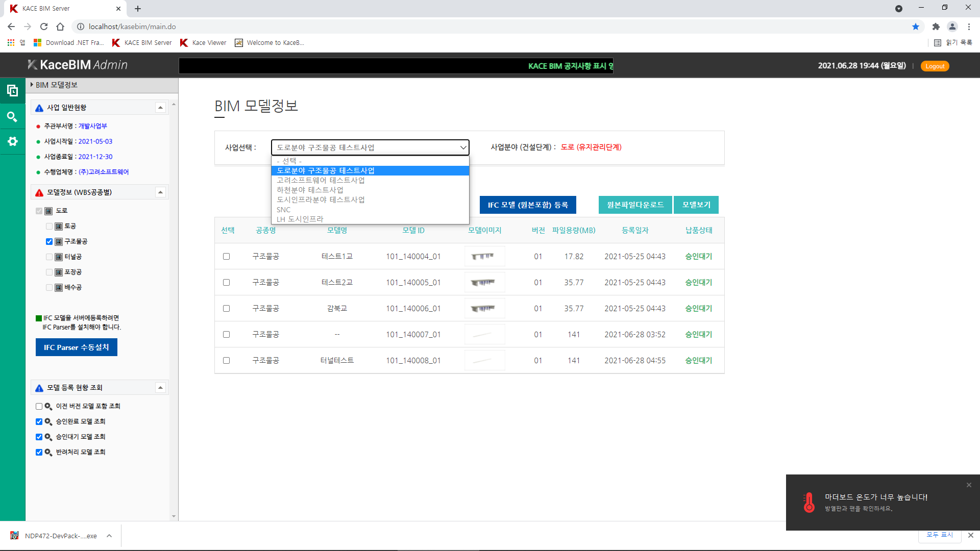Uncheck the 구조물공 tree checkbox
The image size is (980, 551).
(x=49, y=241)
